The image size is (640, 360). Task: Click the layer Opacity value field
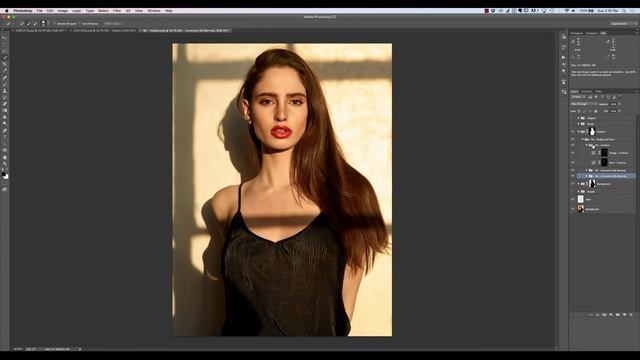(x=613, y=104)
